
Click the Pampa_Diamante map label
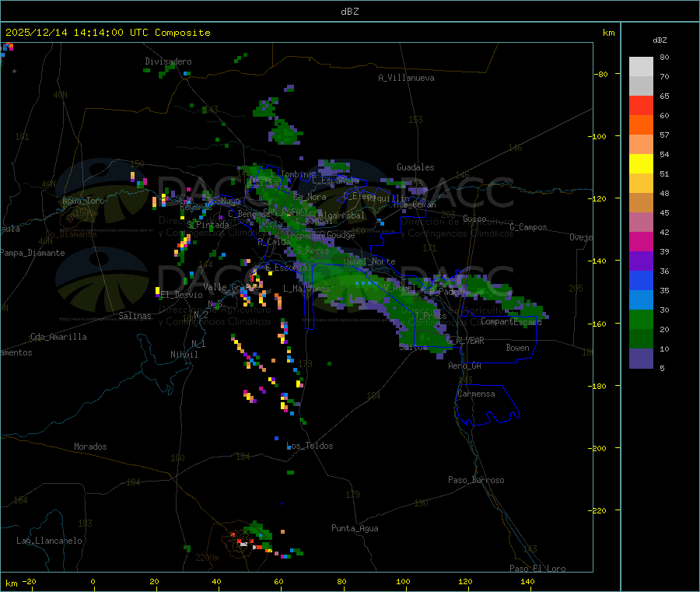coord(33,253)
